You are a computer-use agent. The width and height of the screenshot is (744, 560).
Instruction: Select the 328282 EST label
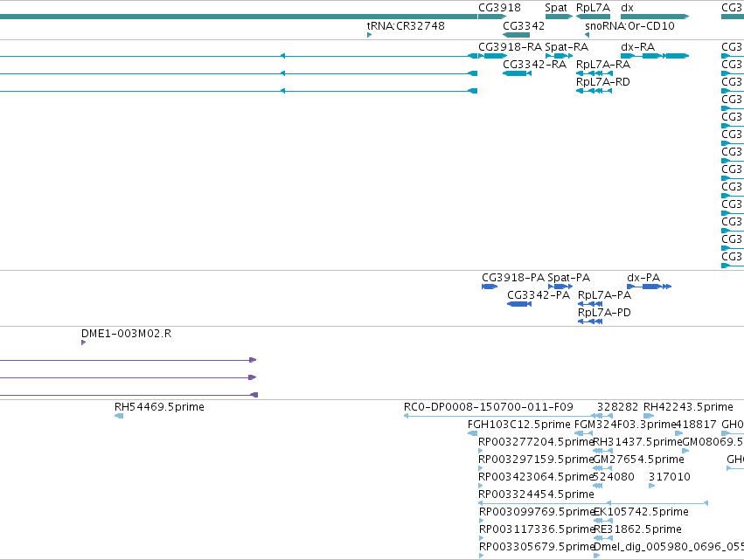[617, 407]
